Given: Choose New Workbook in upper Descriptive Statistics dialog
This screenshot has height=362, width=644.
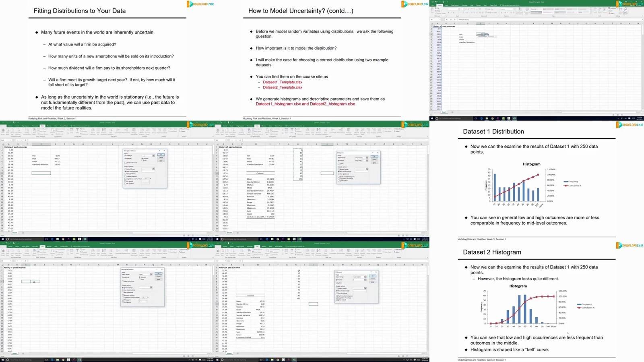Looking at the screenshot, I should pyautogui.click(x=126, y=174).
